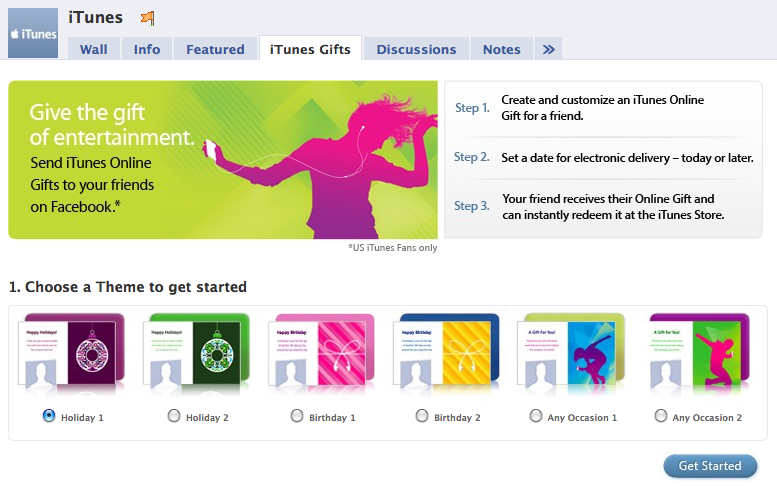777x486 pixels.
Task: Open the Wall tab
Action: coord(93,49)
